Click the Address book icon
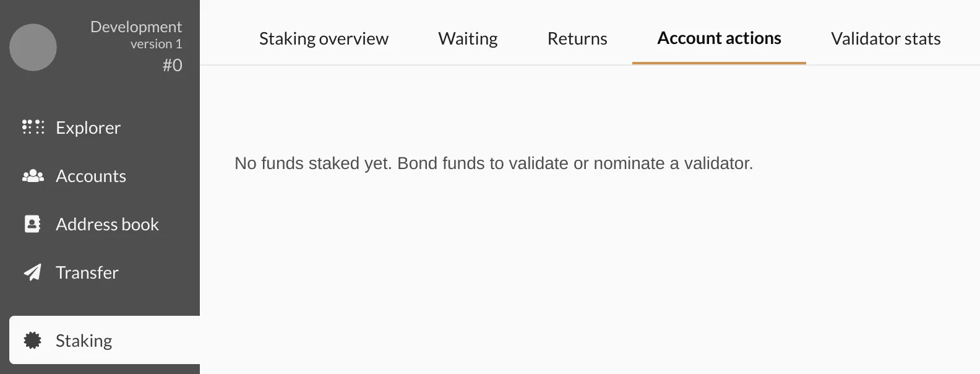Image resolution: width=980 pixels, height=374 pixels. [32, 224]
